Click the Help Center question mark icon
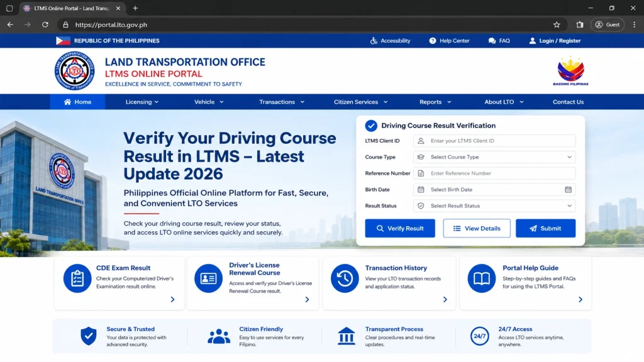The height and width of the screenshot is (362, 644). click(433, 41)
